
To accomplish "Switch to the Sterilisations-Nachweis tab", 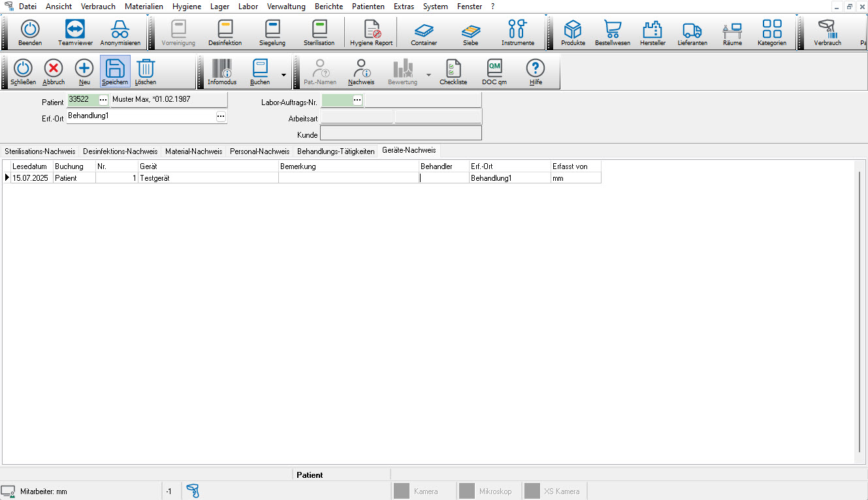I will pyautogui.click(x=40, y=151).
